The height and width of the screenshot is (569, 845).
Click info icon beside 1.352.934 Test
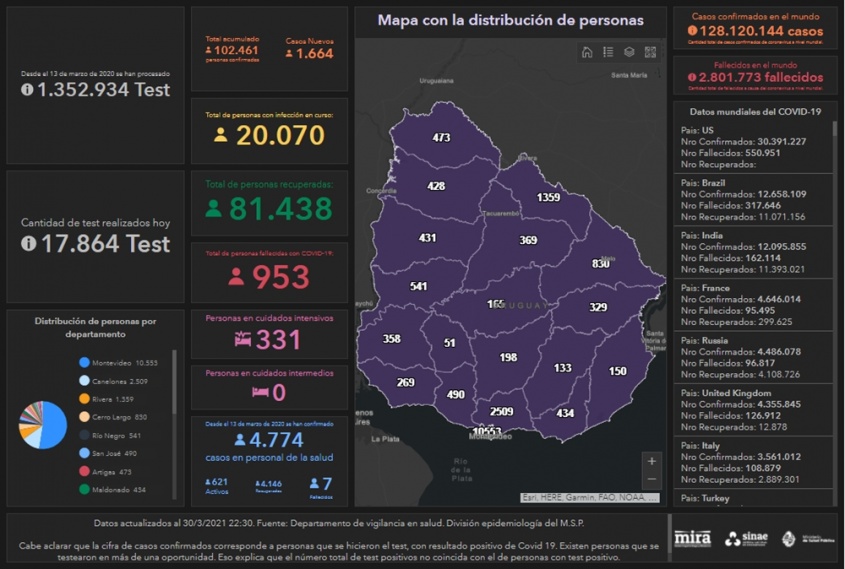[28, 90]
